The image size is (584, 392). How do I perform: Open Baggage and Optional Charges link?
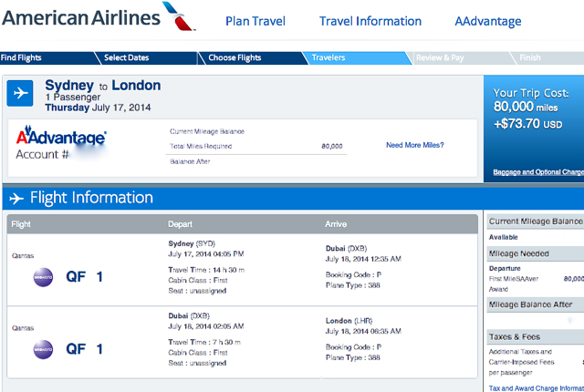tap(538, 171)
